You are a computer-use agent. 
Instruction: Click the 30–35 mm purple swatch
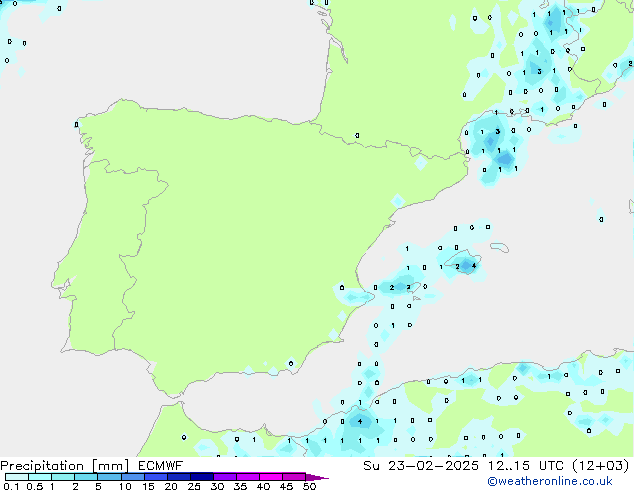[225, 477]
